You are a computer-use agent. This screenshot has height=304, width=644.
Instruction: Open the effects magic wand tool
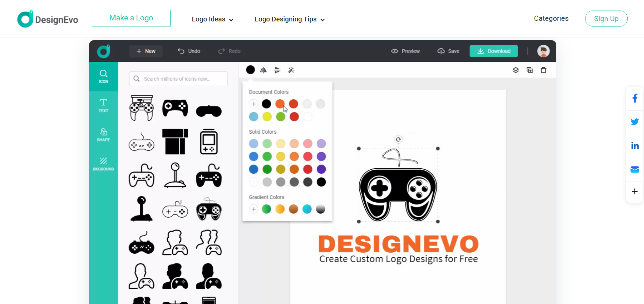click(x=291, y=70)
